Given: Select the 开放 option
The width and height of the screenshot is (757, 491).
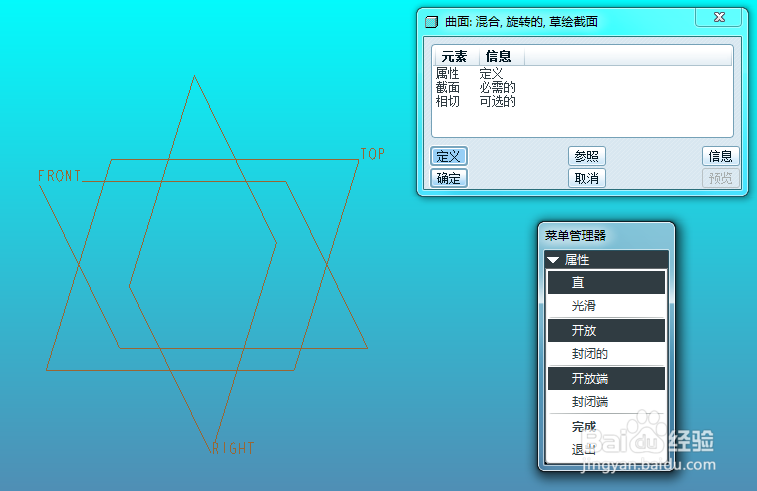Looking at the screenshot, I should point(606,331).
